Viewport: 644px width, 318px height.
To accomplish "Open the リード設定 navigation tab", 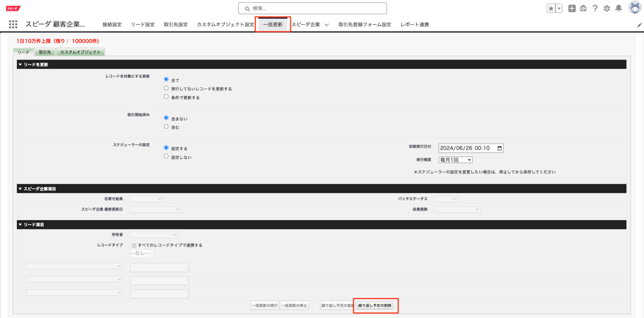I will coord(142,25).
